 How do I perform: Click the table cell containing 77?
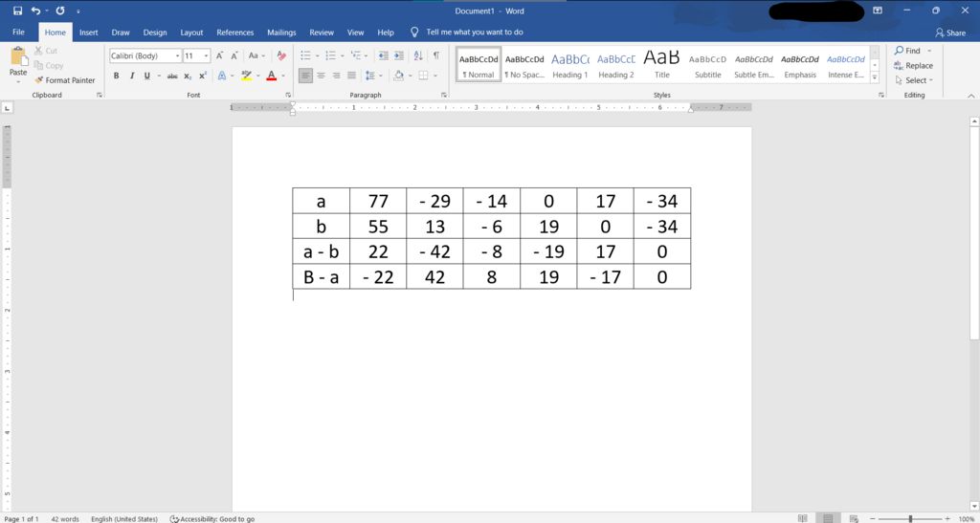(378, 201)
